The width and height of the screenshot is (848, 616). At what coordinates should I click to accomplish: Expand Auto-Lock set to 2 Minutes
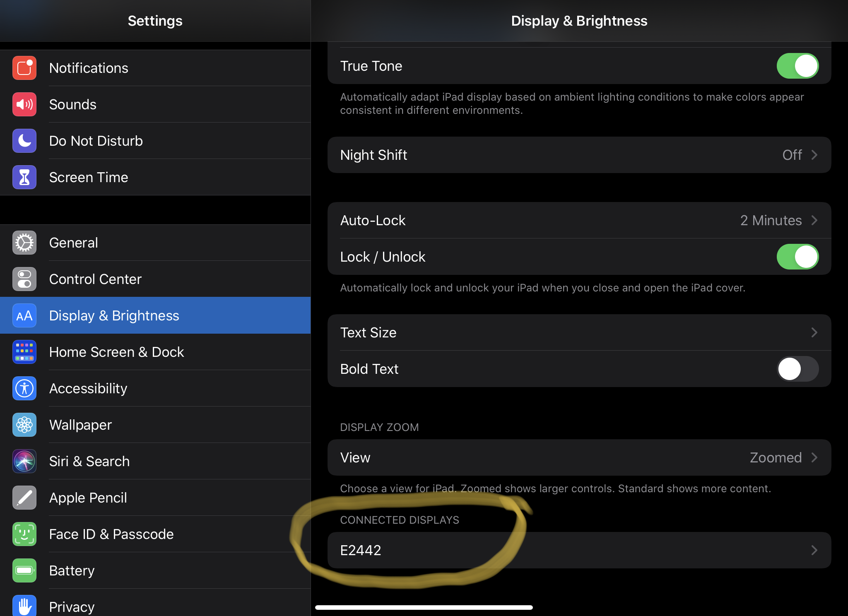pyautogui.click(x=579, y=220)
